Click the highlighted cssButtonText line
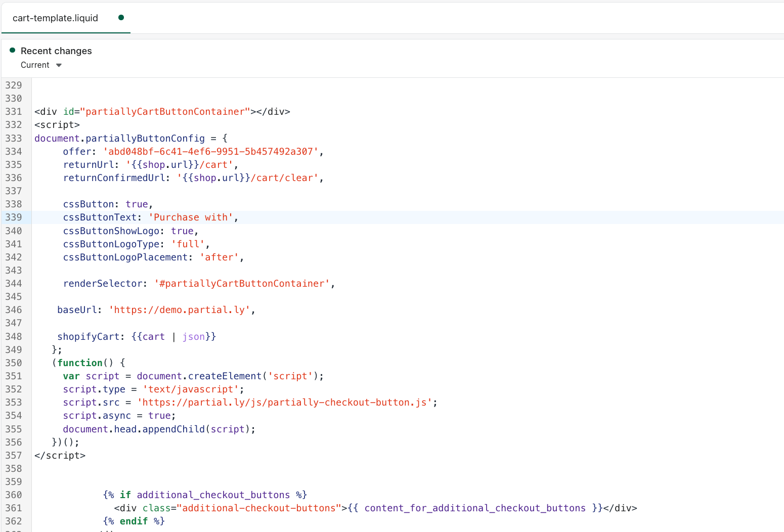Viewport: 784px width, 532px height. pos(150,217)
